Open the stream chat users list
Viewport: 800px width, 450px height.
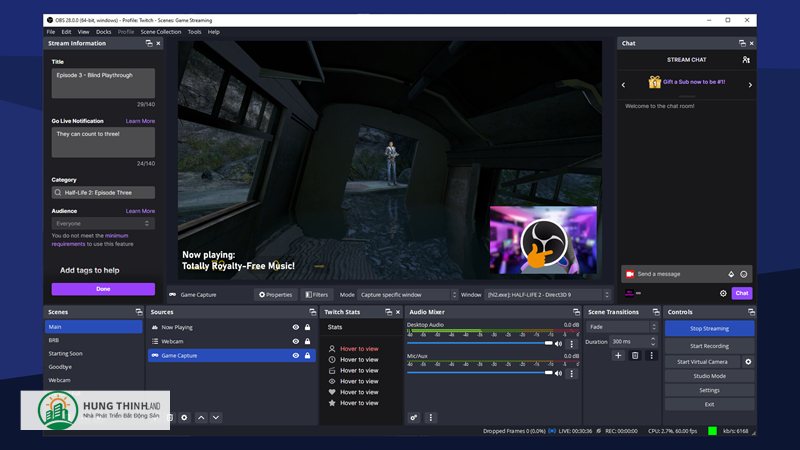(x=745, y=60)
